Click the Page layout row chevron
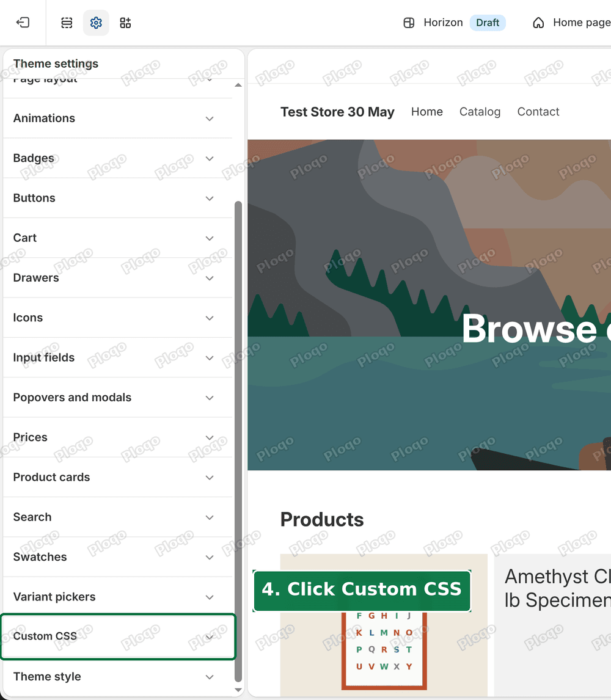Screen dimensions: 611x700 pos(210,81)
